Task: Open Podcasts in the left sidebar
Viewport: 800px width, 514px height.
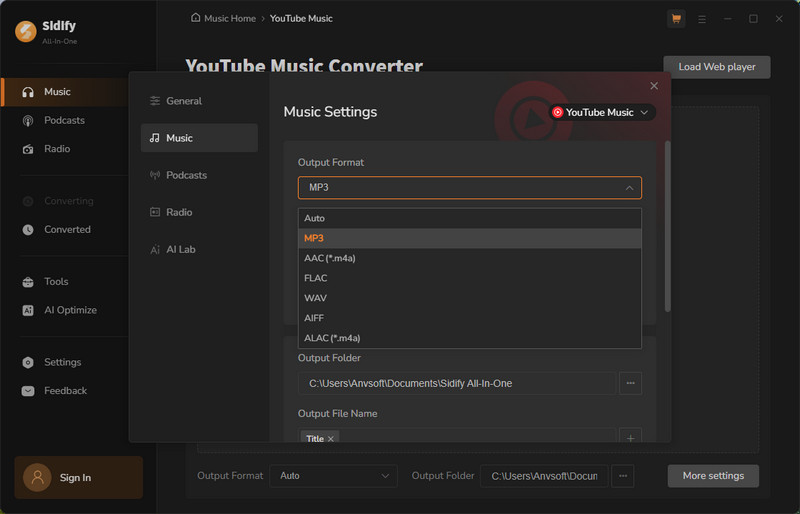Action: (65, 120)
